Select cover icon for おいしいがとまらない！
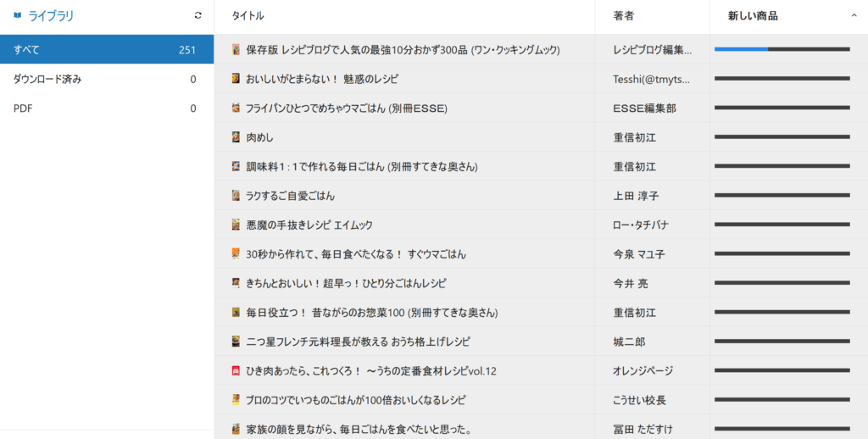Viewport: 868px width, 439px height. pyautogui.click(x=236, y=79)
